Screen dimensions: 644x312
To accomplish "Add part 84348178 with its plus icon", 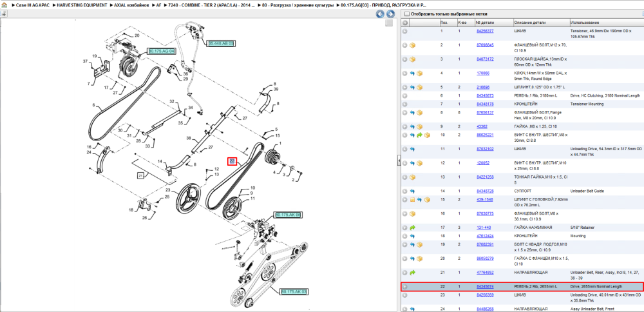I will tap(405, 104).
